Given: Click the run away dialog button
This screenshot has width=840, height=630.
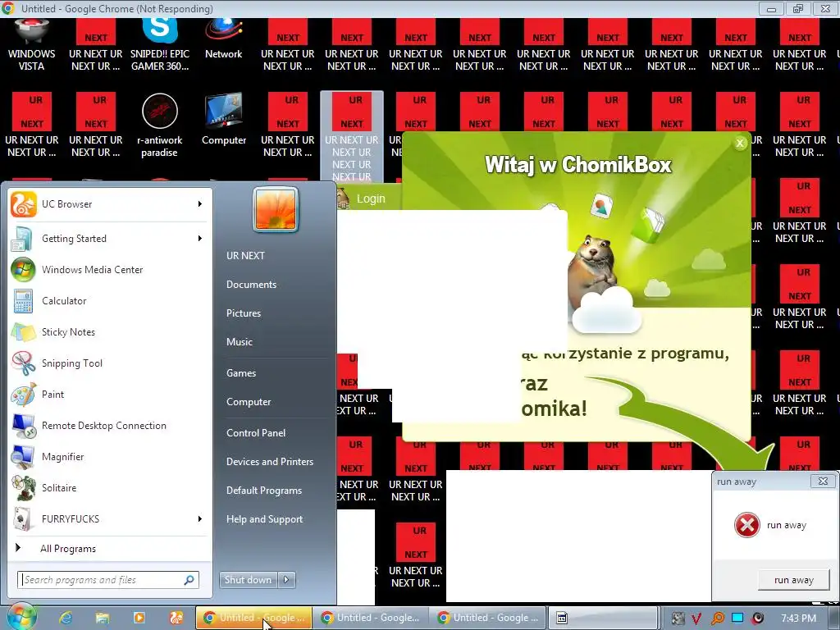Looking at the screenshot, I should click(x=793, y=580).
